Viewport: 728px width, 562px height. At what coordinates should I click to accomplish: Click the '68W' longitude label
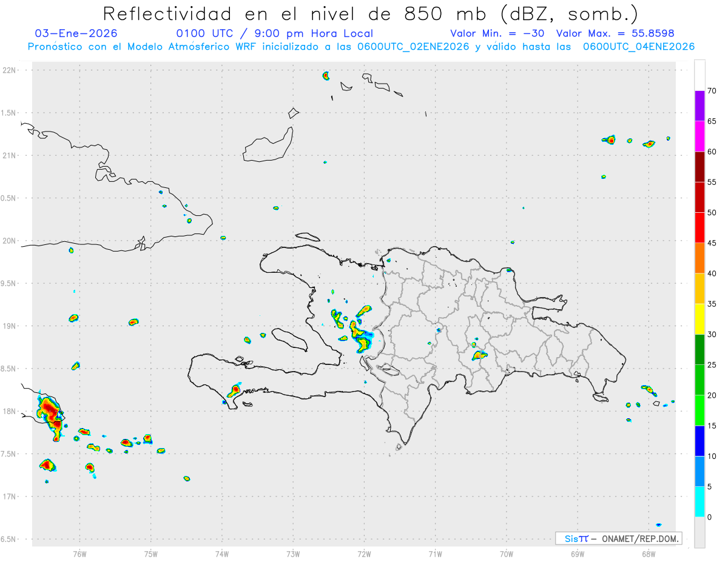click(x=649, y=554)
